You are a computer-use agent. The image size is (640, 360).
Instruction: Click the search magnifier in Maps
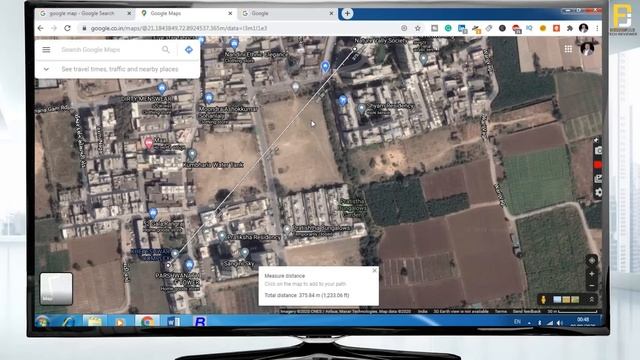tap(165, 49)
